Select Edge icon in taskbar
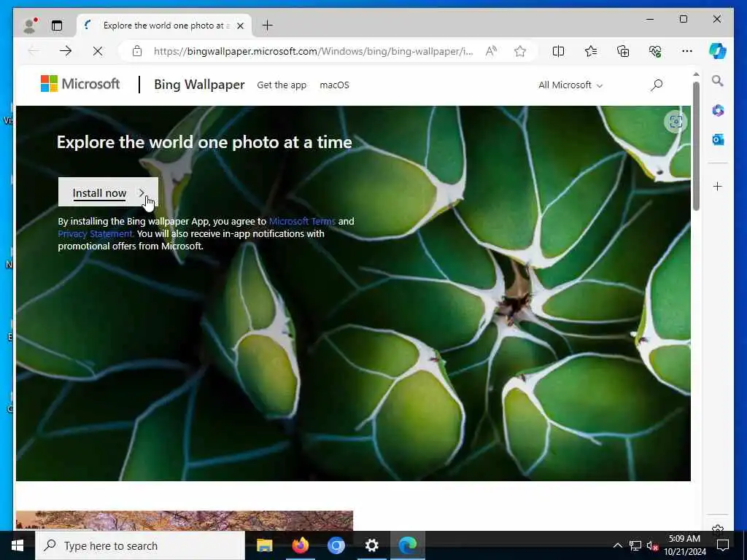The width and height of the screenshot is (747, 560). tap(408, 545)
